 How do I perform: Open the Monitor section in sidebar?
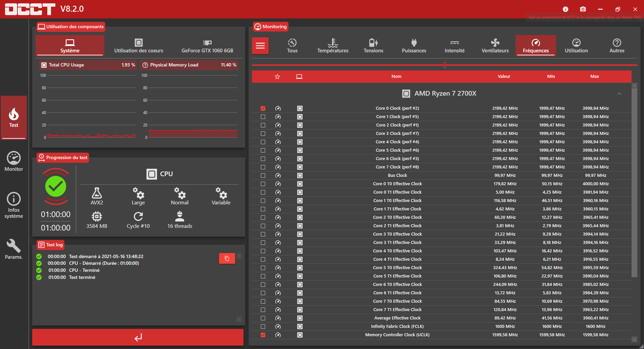14,161
